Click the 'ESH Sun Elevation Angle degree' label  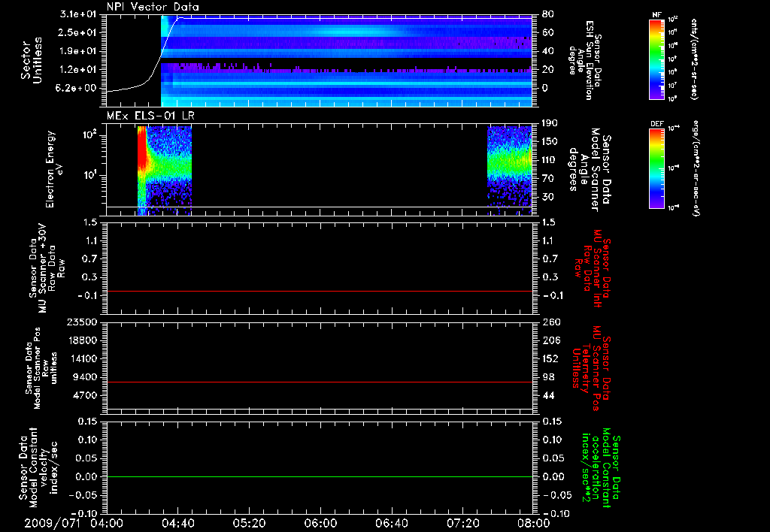[x=585, y=60]
